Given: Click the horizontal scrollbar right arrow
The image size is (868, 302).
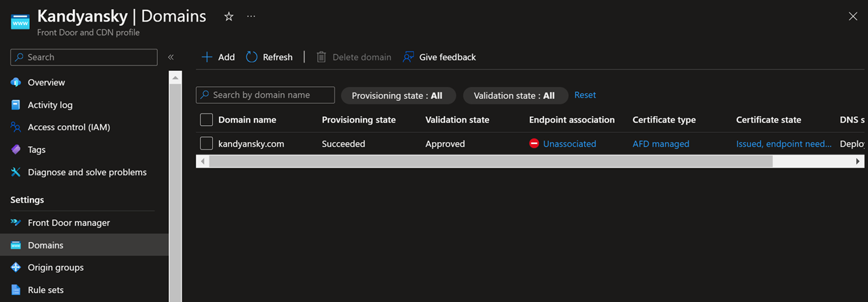Looking at the screenshot, I should coord(858,161).
